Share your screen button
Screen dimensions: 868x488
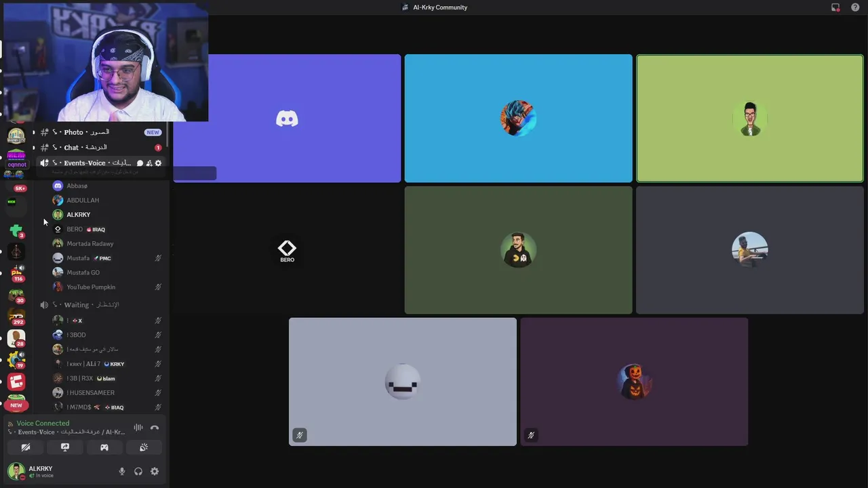65,447
